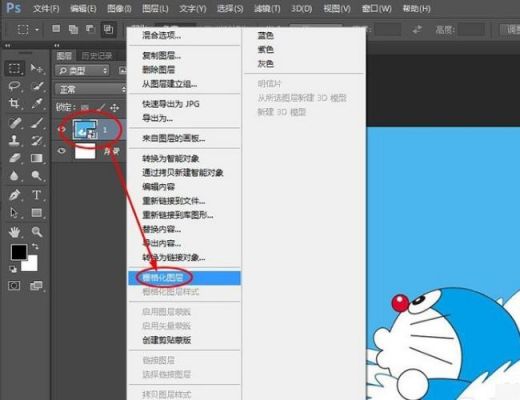Toggle lock transparent pixels
The height and width of the screenshot is (400, 520).
pos(85,107)
